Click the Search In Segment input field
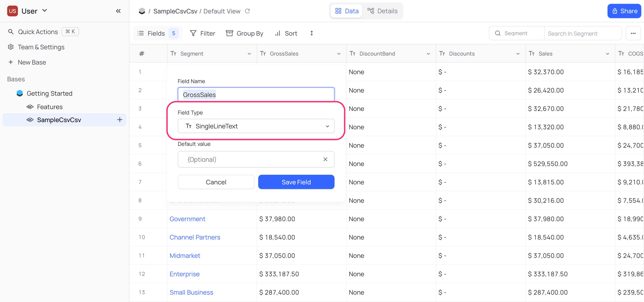Image resolution: width=644 pixels, height=302 pixels. 582,33
